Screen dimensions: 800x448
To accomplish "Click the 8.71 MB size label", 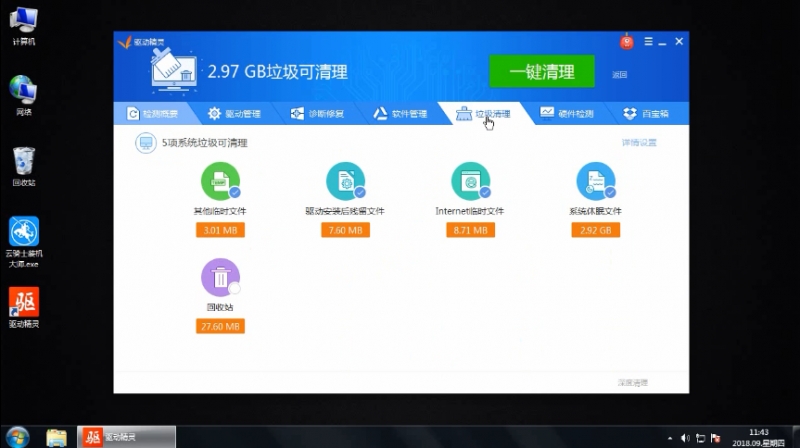I will [x=470, y=230].
